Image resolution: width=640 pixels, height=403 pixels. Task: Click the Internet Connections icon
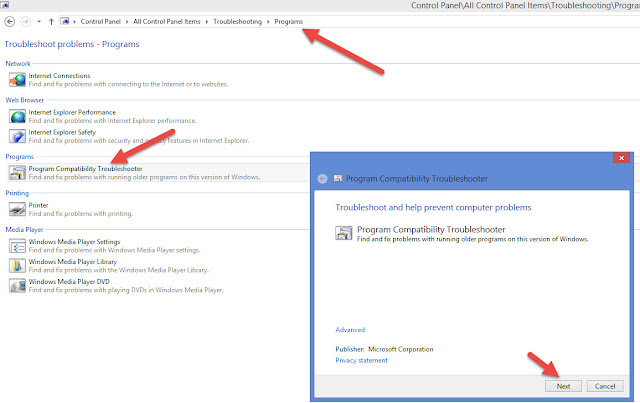click(x=17, y=80)
